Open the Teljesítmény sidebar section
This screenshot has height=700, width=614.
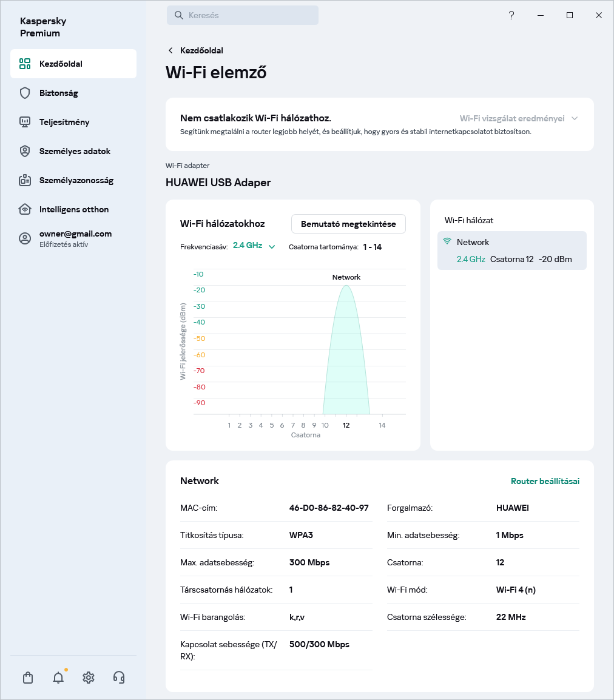(x=64, y=122)
